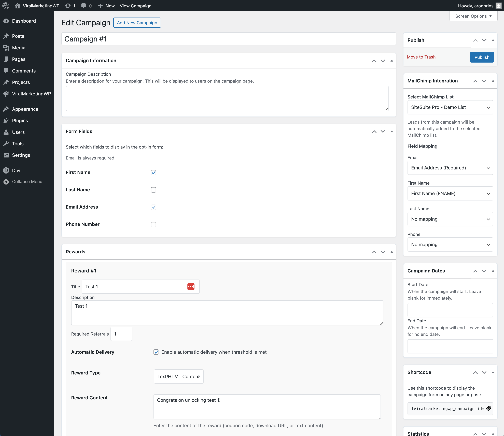
Task: Click the Collapse Menu arrow icon
Action: pos(6,182)
